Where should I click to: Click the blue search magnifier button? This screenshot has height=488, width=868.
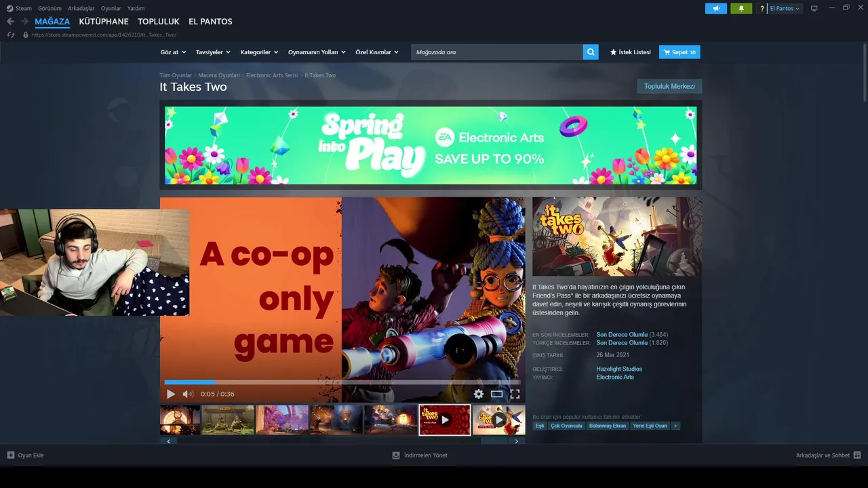[x=591, y=52]
